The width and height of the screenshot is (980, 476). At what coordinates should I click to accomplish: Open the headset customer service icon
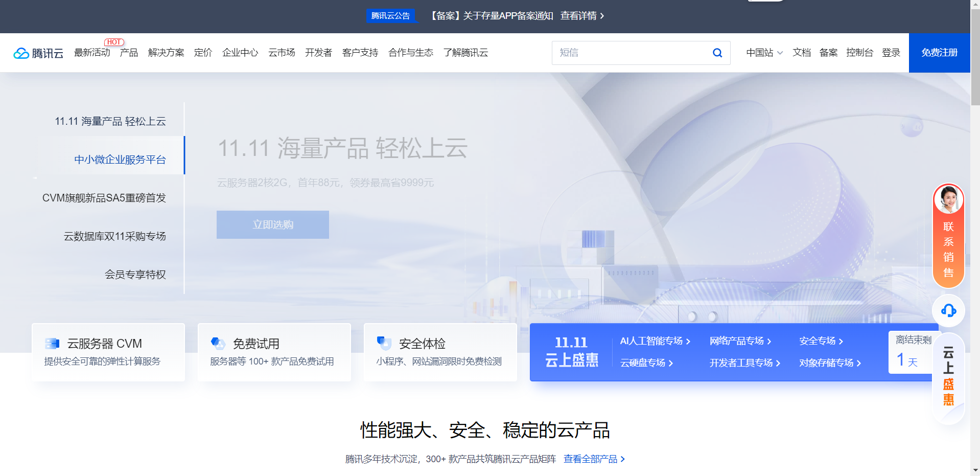tap(948, 310)
